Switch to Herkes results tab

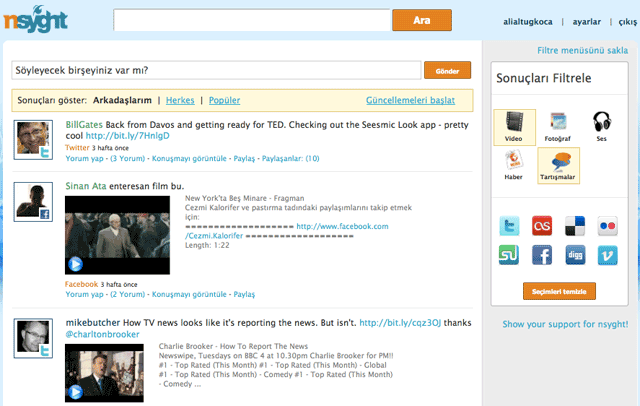180,100
